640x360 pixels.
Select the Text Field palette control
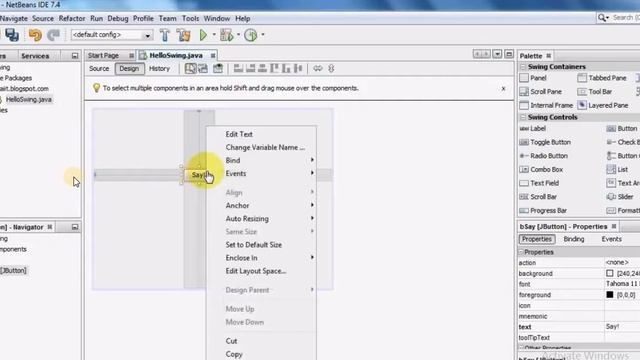(539, 183)
